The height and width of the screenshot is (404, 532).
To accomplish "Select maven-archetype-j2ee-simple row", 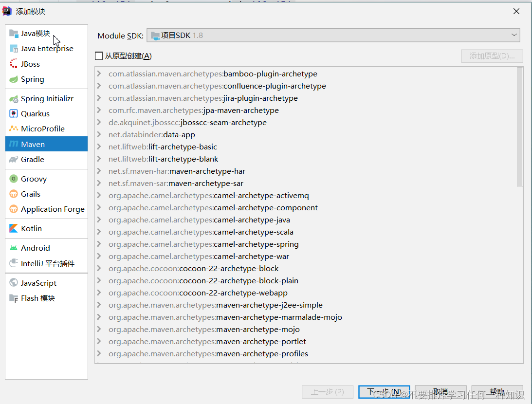I will coord(306,305).
